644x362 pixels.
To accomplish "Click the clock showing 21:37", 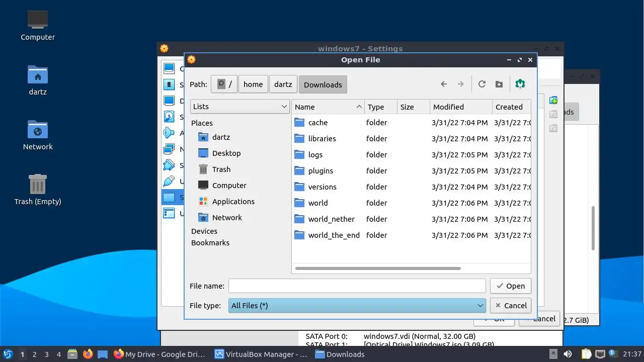I will [x=632, y=354].
